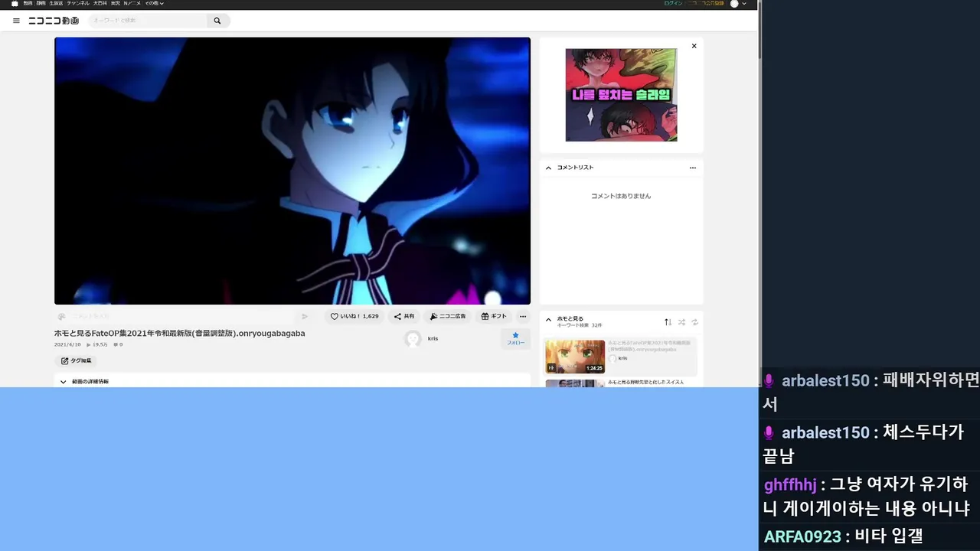The height and width of the screenshot is (551, 980).
Task: Expand the arrow beside the user avatar
Action: (x=744, y=4)
